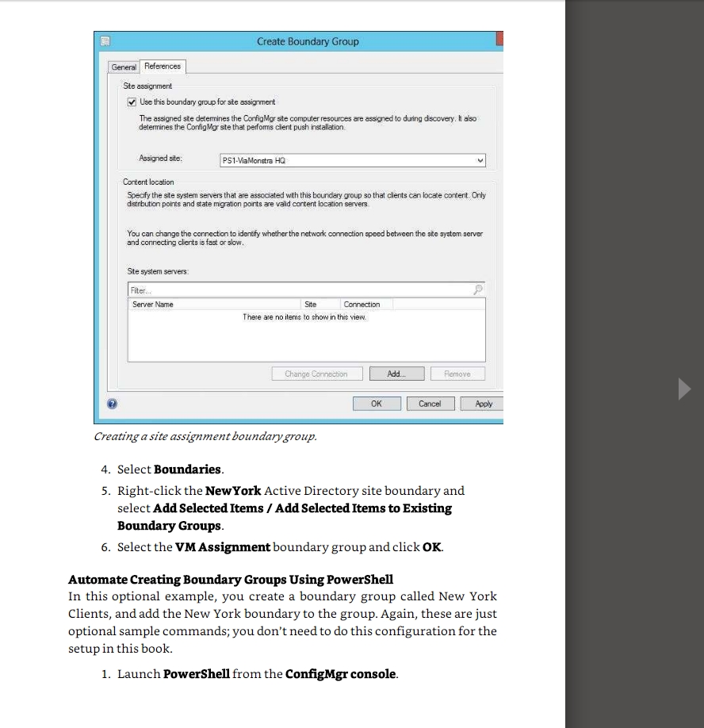Go to next page with right arrow

(x=684, y=389)
